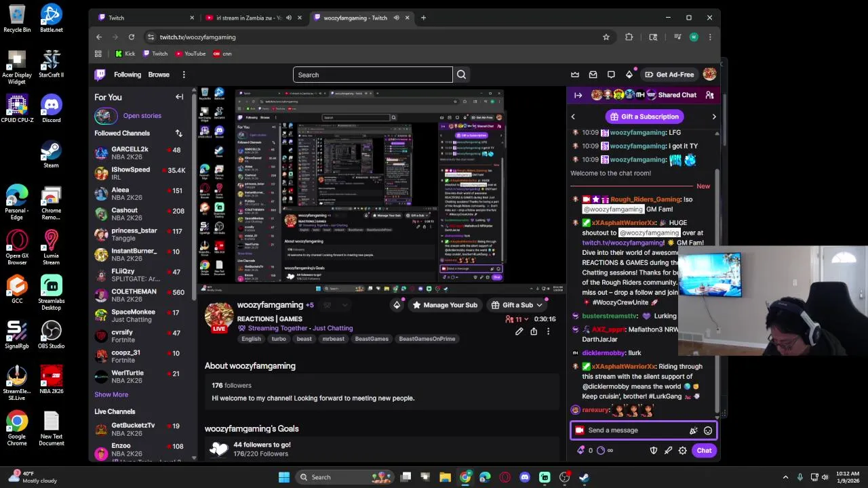Open the emote picker smiley icon
Viewport: 868px width, 488px height.
pyautogui.click(x=708, y=430)
